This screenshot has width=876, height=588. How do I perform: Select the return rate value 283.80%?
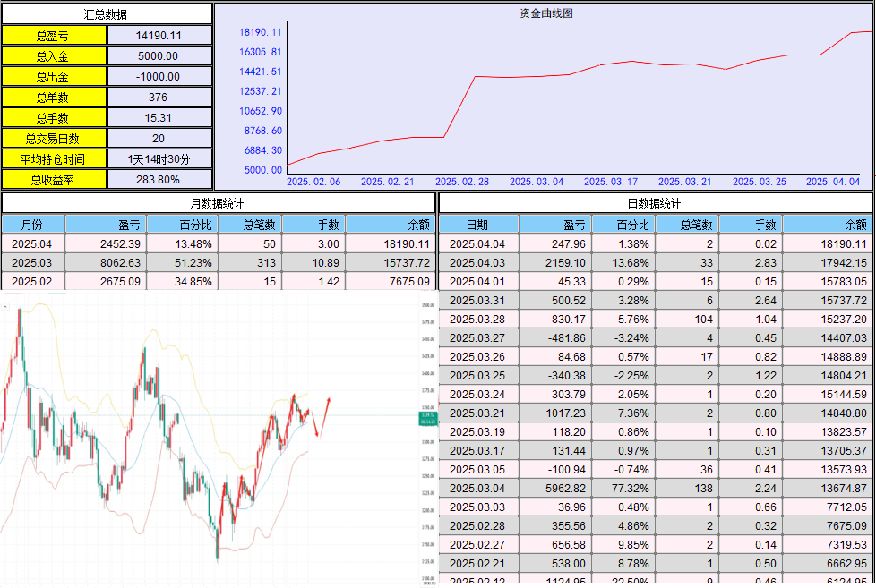click(159, 180)
